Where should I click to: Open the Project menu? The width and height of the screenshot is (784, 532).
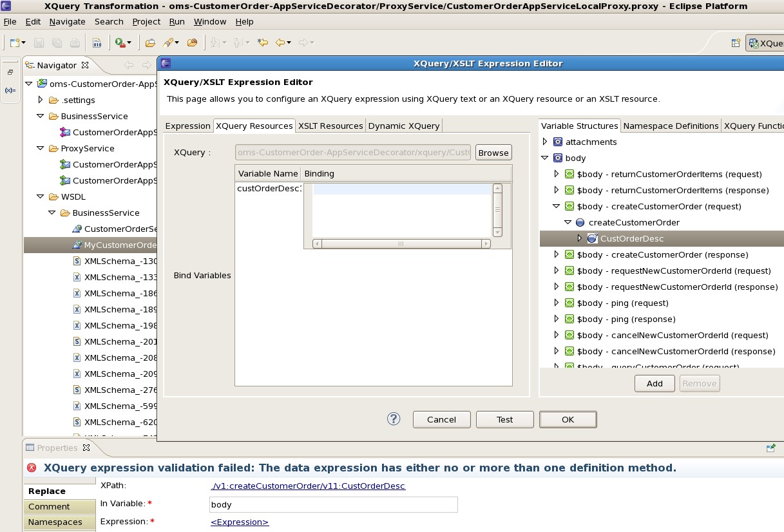146,21
